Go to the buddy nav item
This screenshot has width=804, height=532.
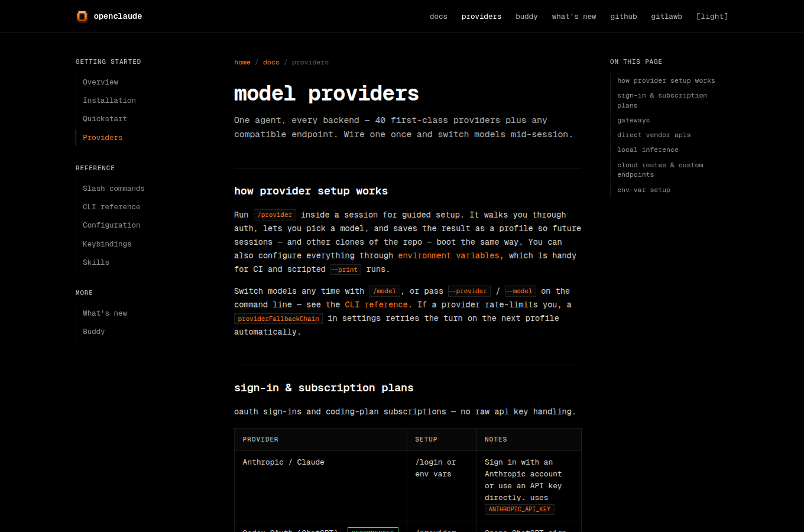pos(527,17)
